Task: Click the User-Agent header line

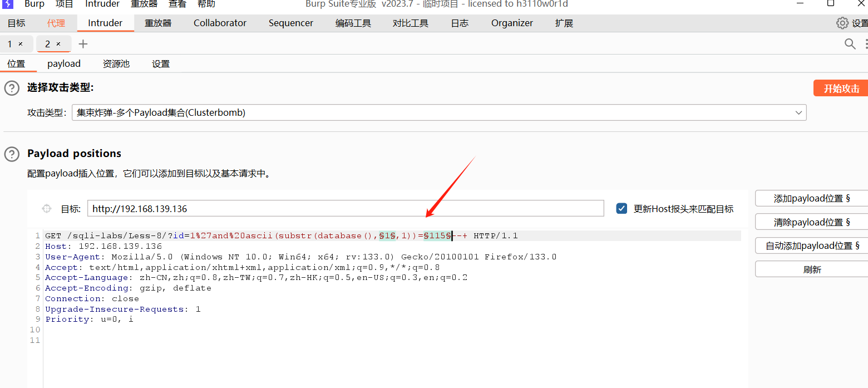Action: tap(300, 257)
